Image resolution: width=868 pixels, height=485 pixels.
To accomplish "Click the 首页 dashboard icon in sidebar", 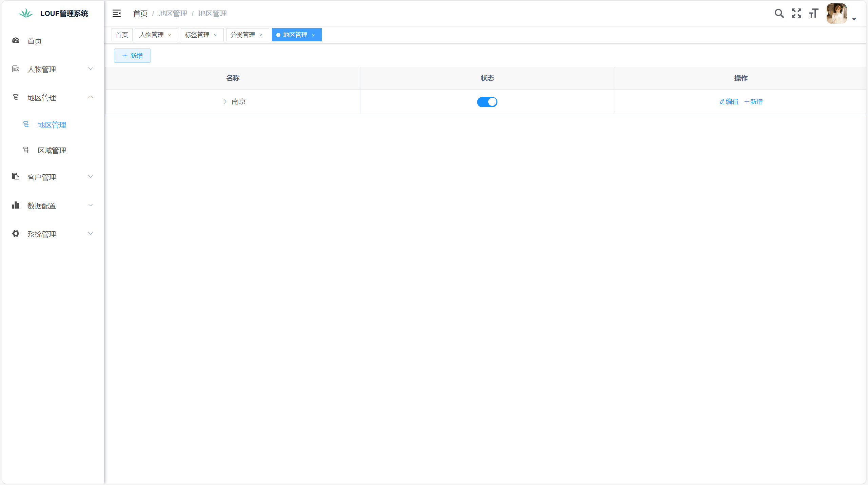I will coord(16,40).
